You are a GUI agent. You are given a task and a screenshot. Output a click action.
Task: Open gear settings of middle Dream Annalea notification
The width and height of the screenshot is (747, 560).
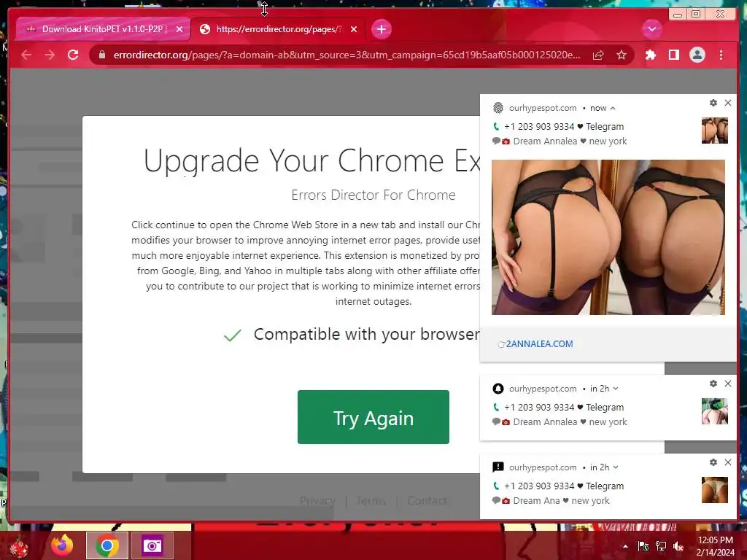pos(713,384)
